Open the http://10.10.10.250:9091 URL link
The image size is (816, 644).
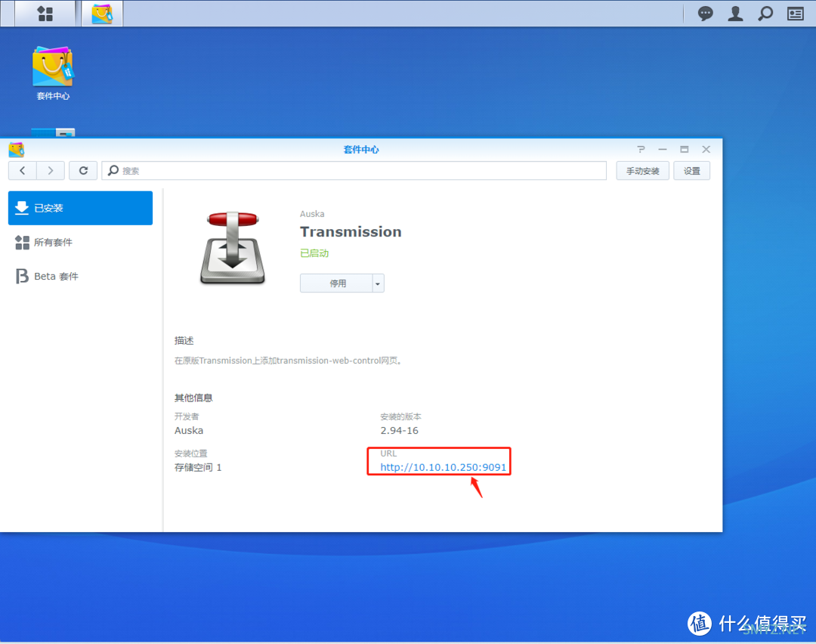[443, 467]
